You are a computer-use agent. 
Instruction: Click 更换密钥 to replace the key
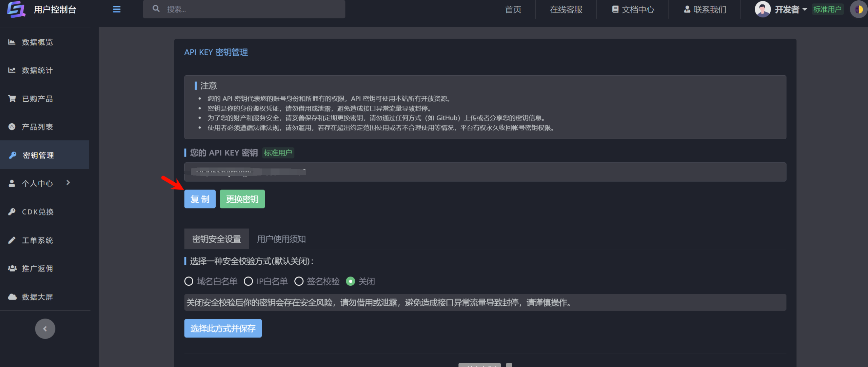tap(242, 199)
